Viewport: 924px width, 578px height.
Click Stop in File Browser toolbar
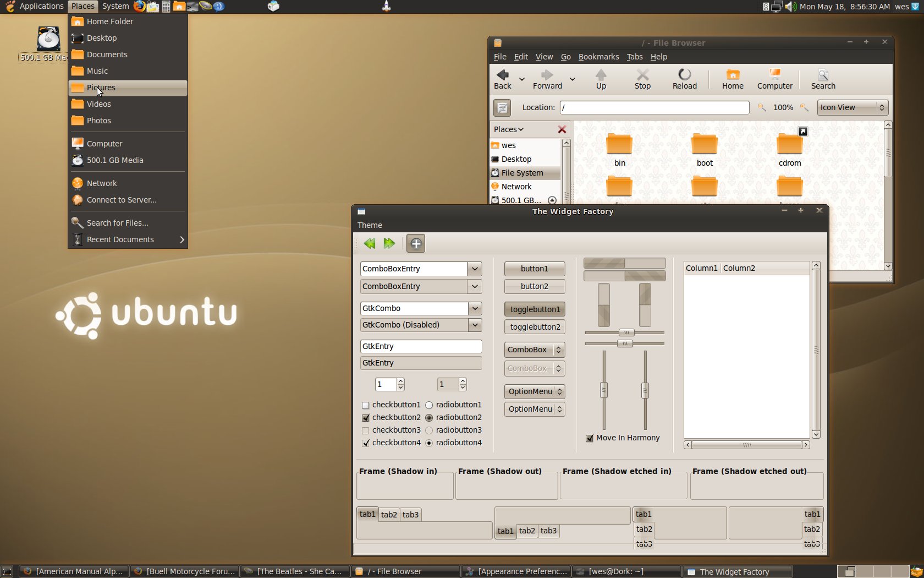[642, 79]
